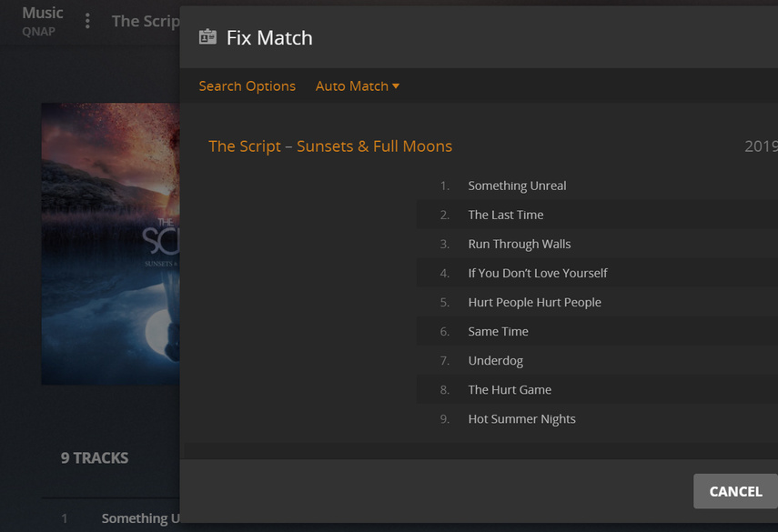Viewport: 778px width, 532px height.
Task: Select The Script – Sunsets & Full Moons match
Action: pos(330,146)
